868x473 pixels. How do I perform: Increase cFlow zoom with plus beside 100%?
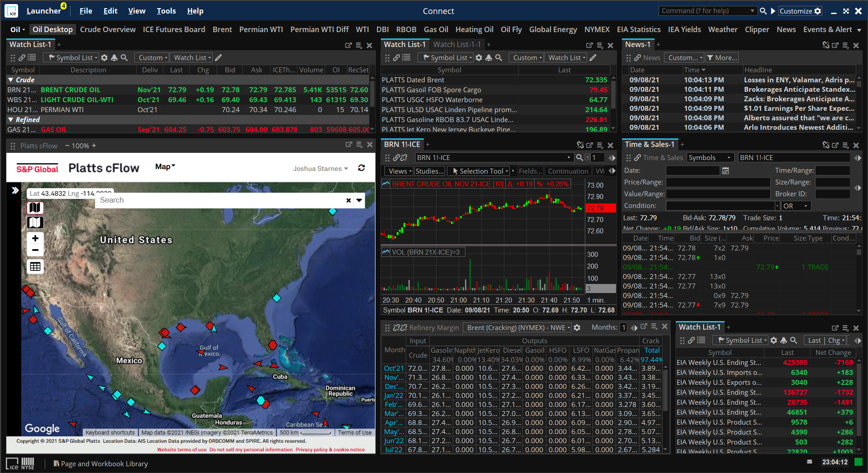[x=94, y=146]
